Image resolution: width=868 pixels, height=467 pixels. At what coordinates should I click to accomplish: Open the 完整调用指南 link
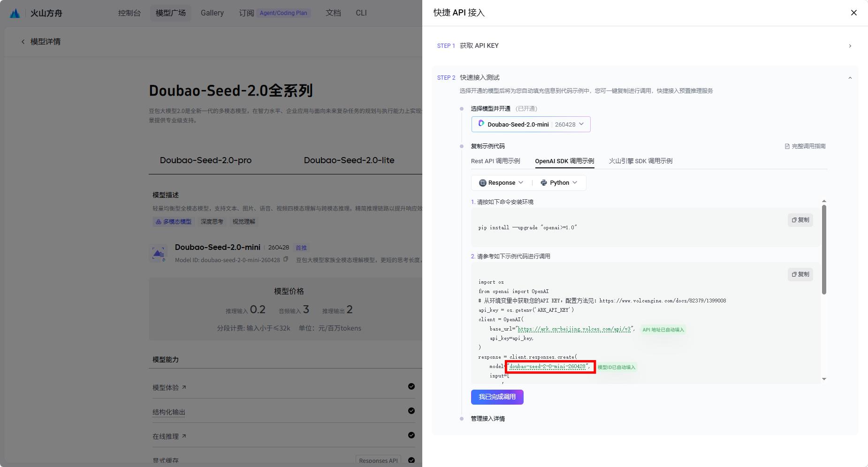(805, 146)
